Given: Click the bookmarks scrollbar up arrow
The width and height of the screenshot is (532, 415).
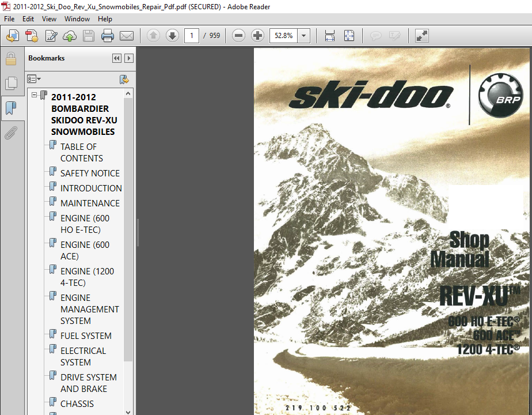Looking at the screenshot, I should pyautogui.click(x=128, y=93).
